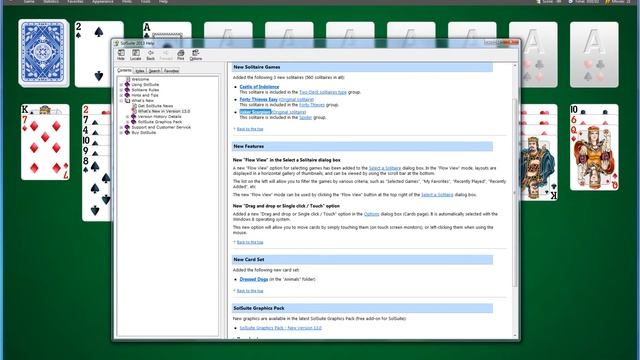The height and width of the screenshot is (360, 640).
Task: Open the Castle of Indolence link
Action: point(259,87)
